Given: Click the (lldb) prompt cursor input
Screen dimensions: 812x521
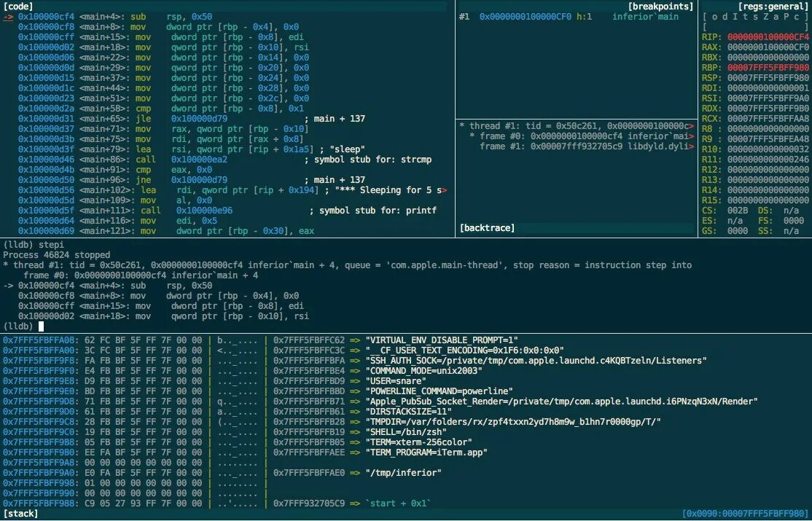Looking at the screenshot, I should click(x=41, y=326).
